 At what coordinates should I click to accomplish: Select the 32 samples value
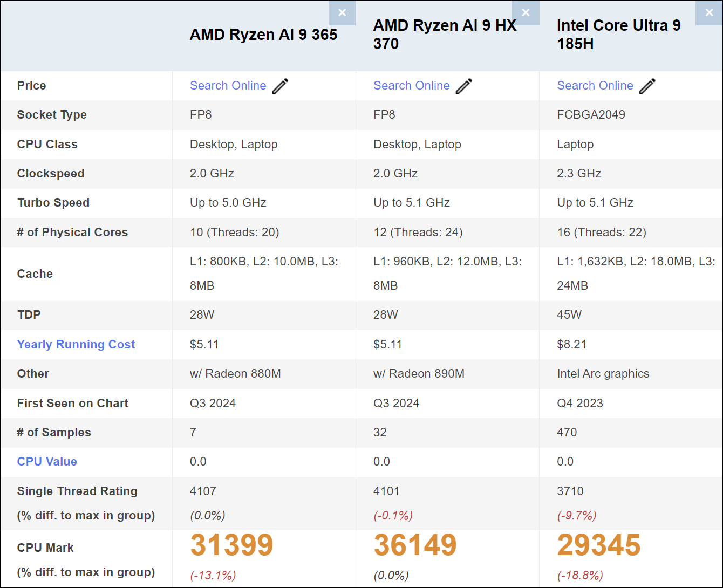pos(380,432)
